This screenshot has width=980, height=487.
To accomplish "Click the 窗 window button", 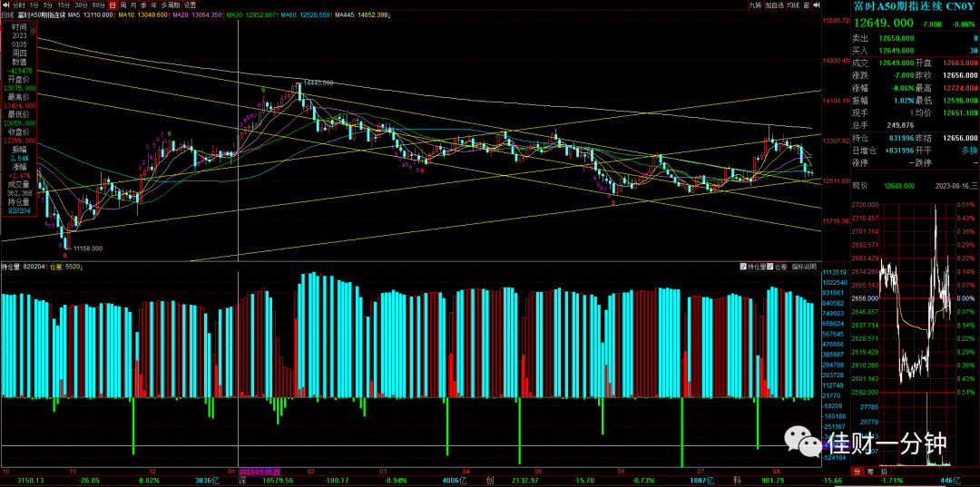I will click(x=807, y=5).
